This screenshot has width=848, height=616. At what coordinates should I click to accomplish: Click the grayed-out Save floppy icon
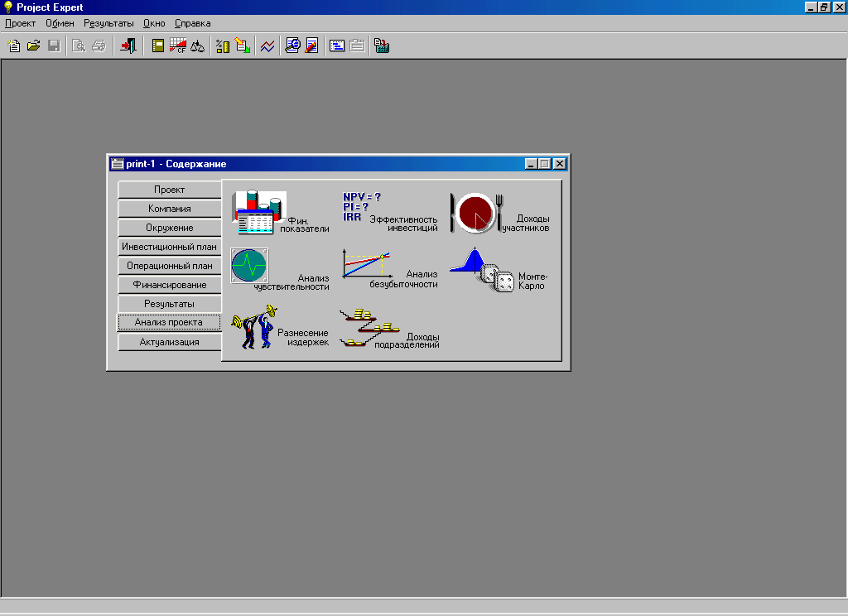click(x=54, y=46)
